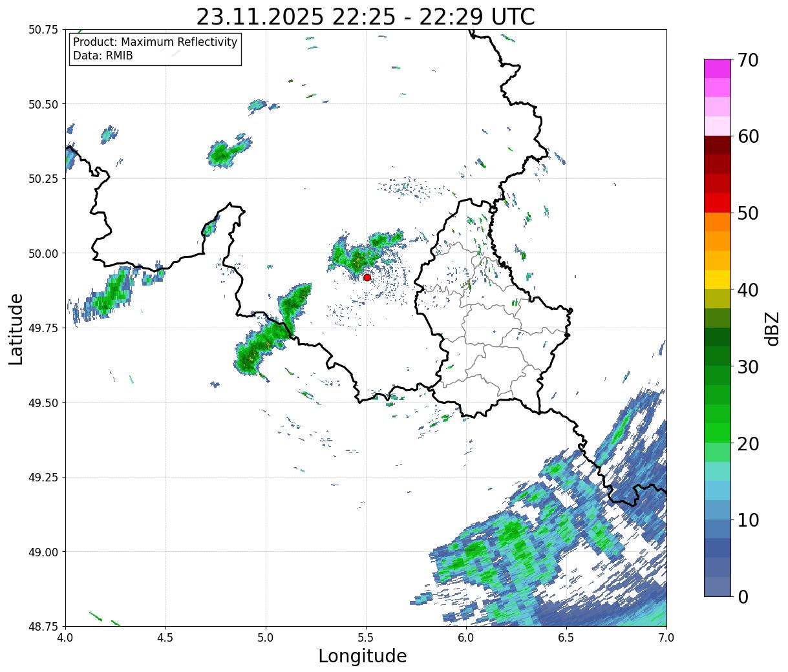Click the x-axis tick label 7.0
The height and width of the screenshot is (672, 788).
pyautogui.click(x=666, y=638)
